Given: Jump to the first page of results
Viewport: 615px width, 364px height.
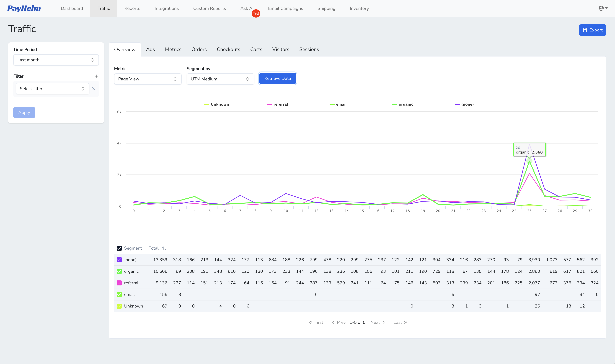Looking at the screenshot, I should click(316, 322).
